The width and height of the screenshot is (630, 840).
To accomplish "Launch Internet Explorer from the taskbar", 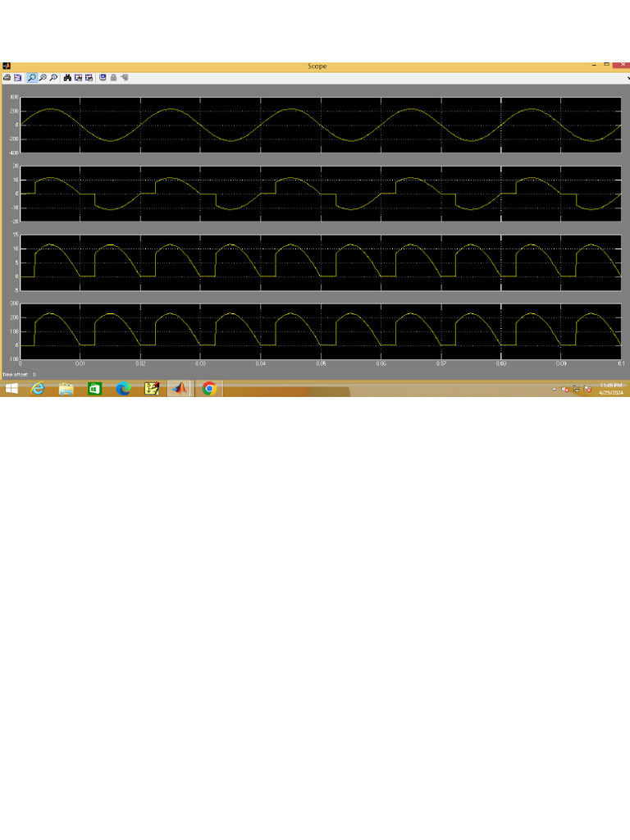I will [38, 388].
